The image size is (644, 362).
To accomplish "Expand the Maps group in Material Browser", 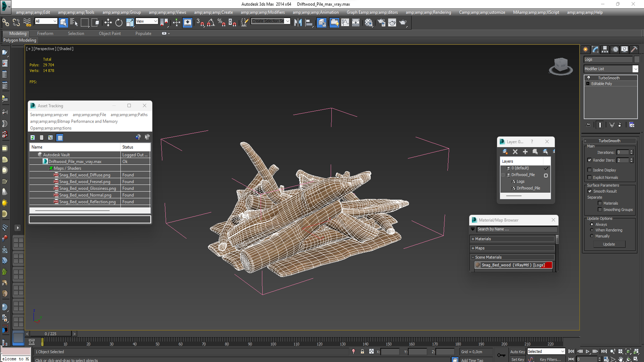I will (513, 248).
